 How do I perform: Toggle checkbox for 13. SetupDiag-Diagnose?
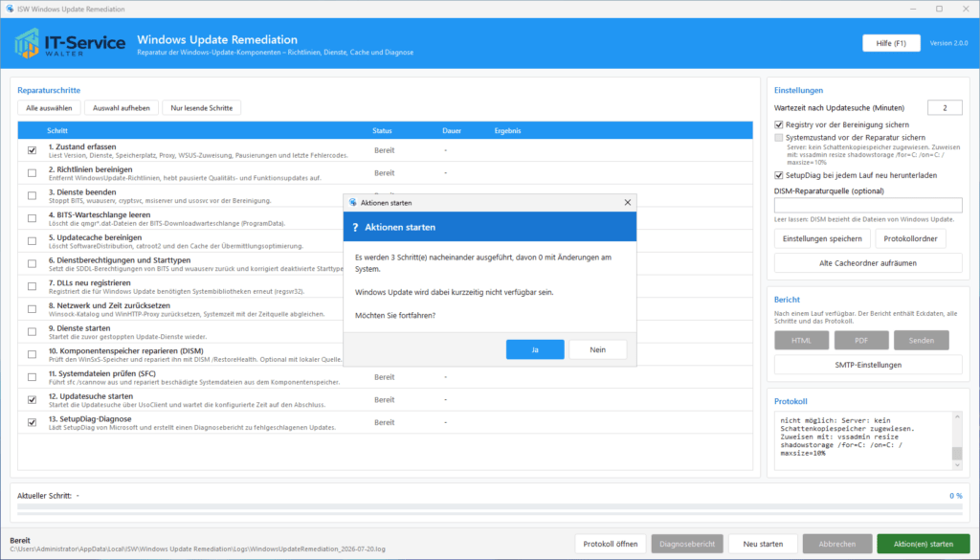click(32, 422)
